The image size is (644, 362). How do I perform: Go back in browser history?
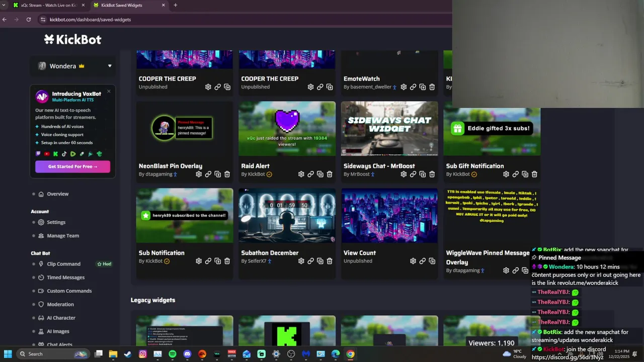[x=5, y=20]
